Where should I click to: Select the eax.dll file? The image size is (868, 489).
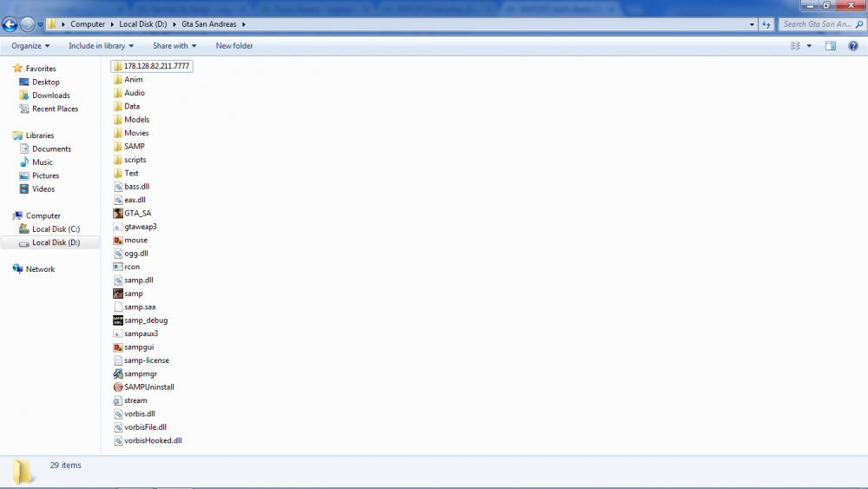point(129,200)
